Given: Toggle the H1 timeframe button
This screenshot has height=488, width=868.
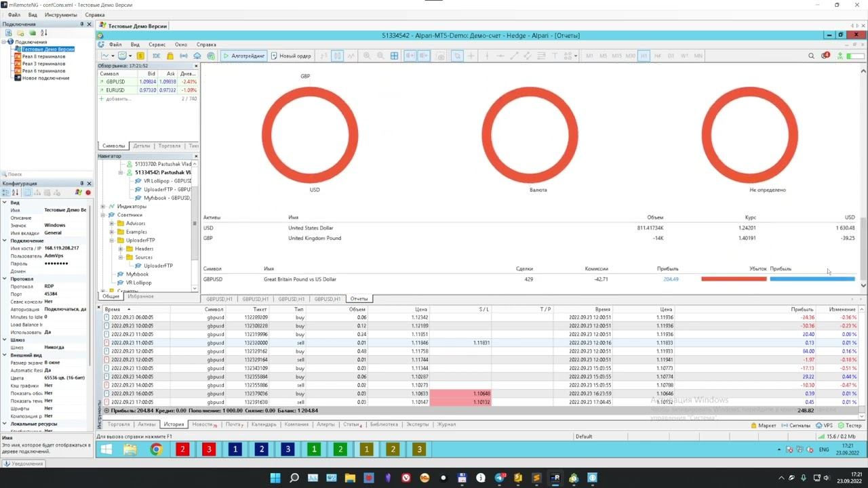Looking at the screenshot, I should (644, 56).
